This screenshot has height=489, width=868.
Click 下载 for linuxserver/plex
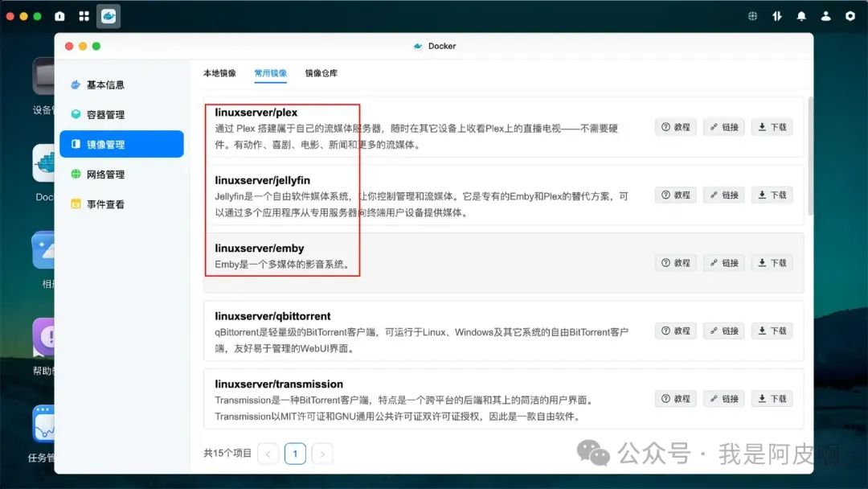(772, 127)
